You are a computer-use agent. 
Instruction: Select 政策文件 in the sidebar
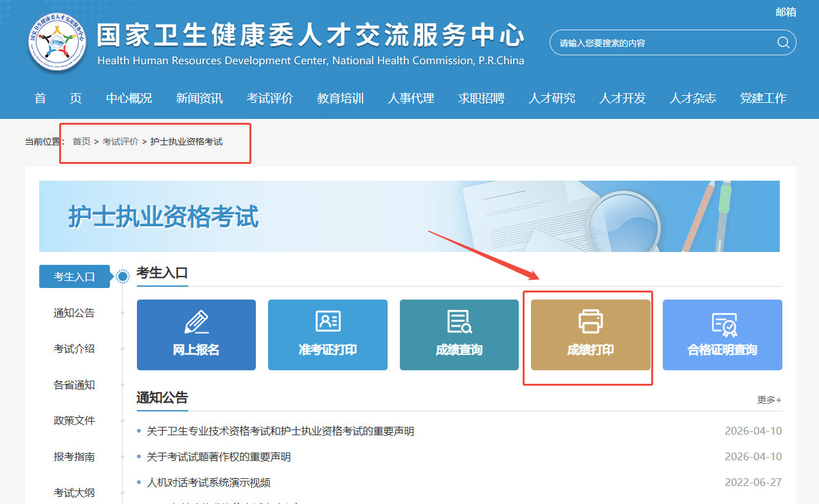(x=74, y=420)
